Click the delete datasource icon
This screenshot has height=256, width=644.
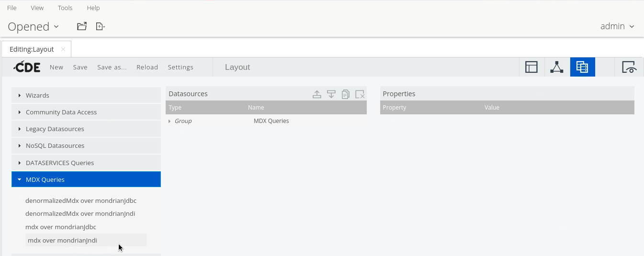pos(360,94)
